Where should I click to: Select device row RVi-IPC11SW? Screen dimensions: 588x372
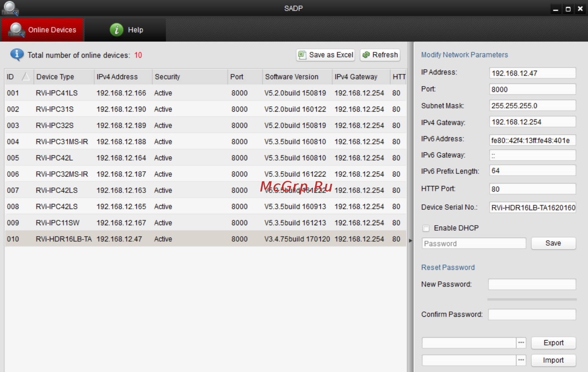(x=205, y=223)
